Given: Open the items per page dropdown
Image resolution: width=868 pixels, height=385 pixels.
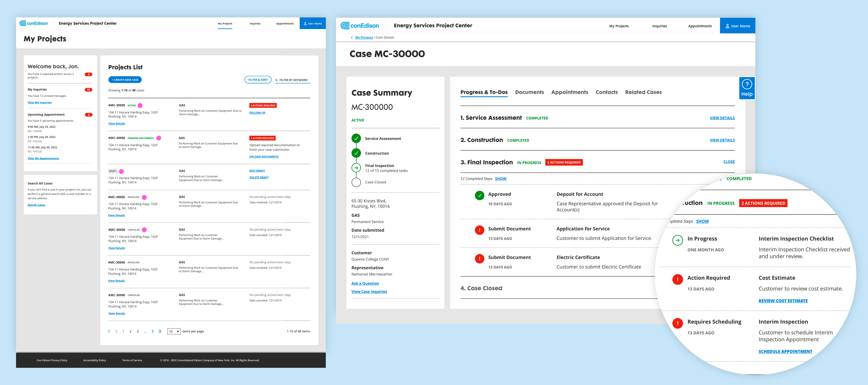Looking at the screenshot, I should coord(174,332).
